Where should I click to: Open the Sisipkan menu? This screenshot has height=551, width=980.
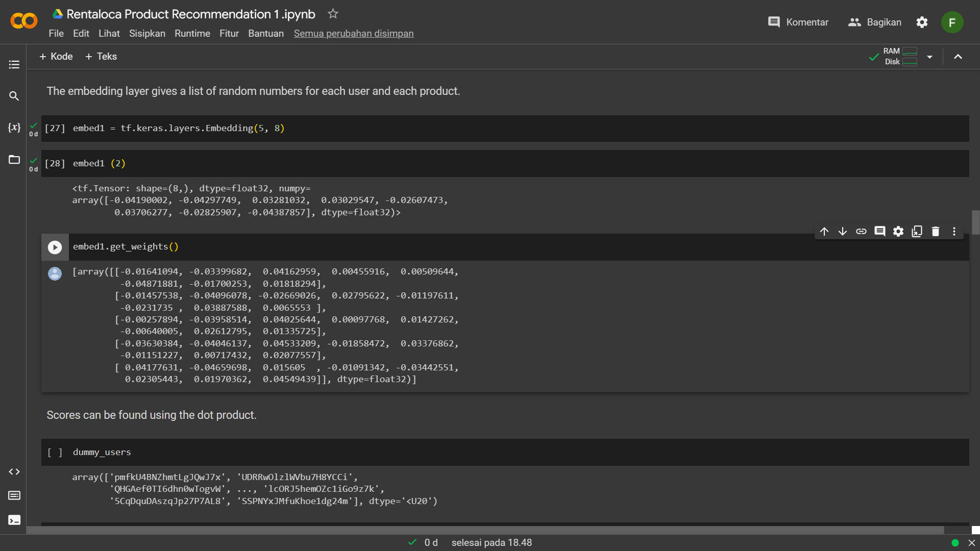coord(147,33)
